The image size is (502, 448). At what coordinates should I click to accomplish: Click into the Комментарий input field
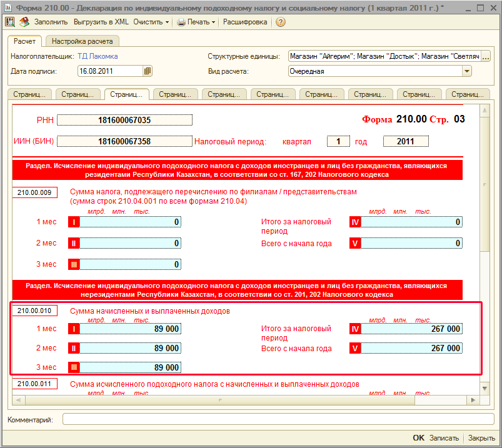[x=278, y=419]
